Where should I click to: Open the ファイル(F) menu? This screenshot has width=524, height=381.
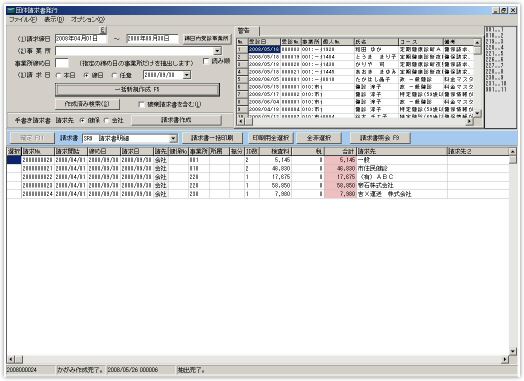22,19
